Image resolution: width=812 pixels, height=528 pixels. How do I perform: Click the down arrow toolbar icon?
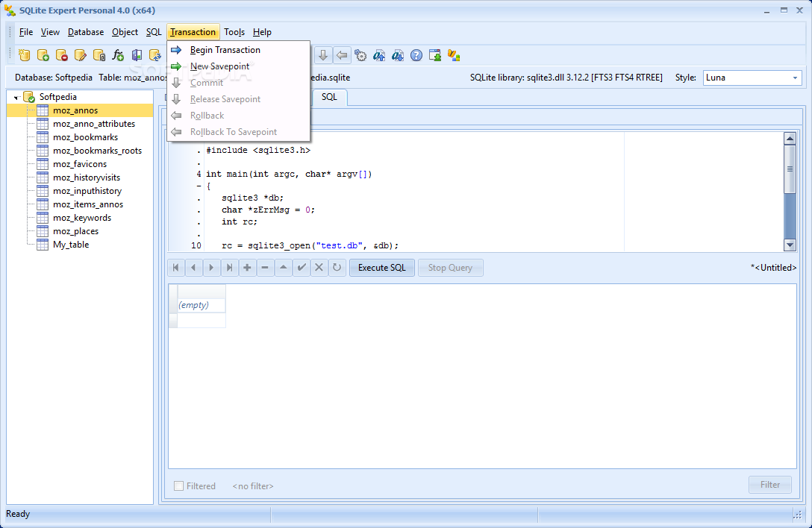[322, 55]
